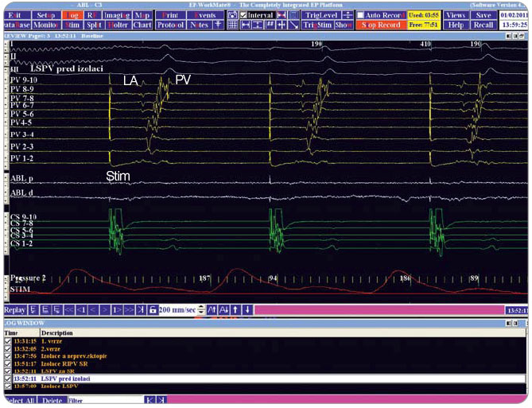
Task: Click the increase amplitude waveform icon
Action: click(212, 309)
